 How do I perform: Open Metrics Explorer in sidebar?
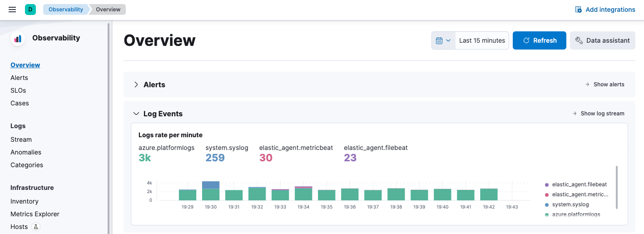click(x=35, y=214)
